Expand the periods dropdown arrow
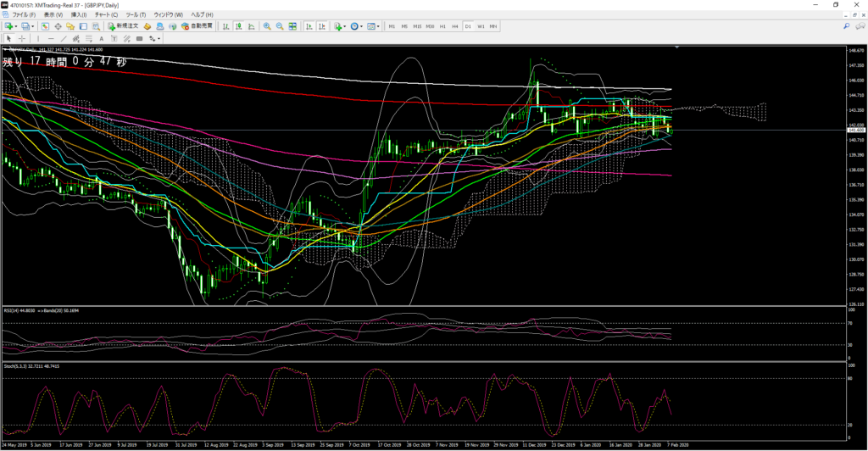 click(361, 26)
